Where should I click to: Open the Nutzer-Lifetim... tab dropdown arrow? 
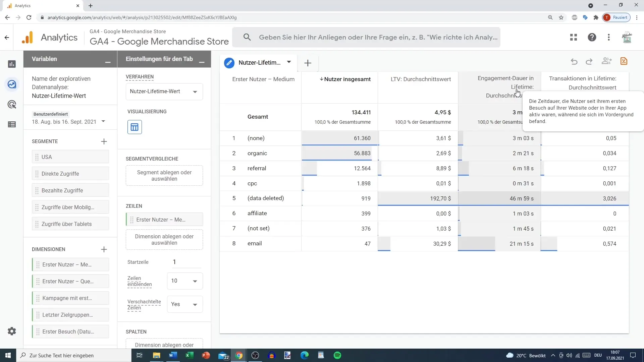pos(289,62)
